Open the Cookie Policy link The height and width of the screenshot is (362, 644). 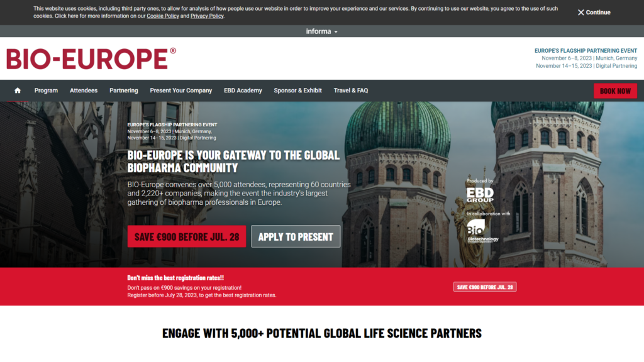(163, 16)
